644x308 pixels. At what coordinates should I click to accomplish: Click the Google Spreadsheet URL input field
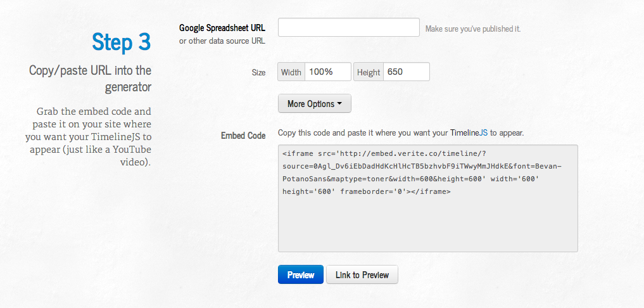point(349,27)
